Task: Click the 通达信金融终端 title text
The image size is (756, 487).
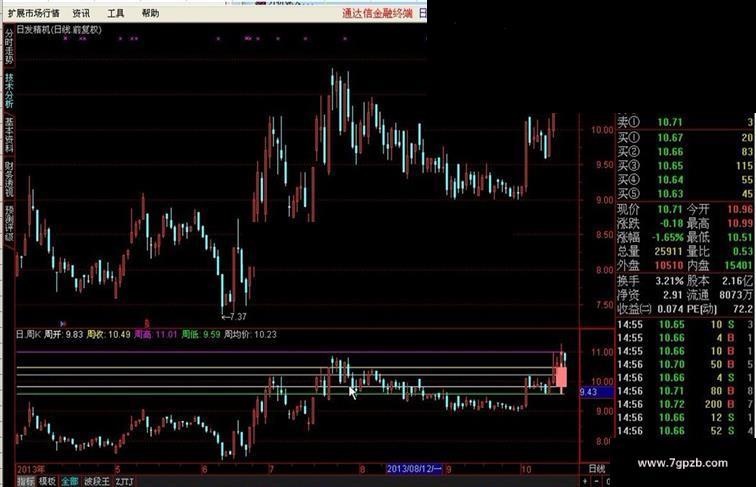Action: [x=378, y=13]
